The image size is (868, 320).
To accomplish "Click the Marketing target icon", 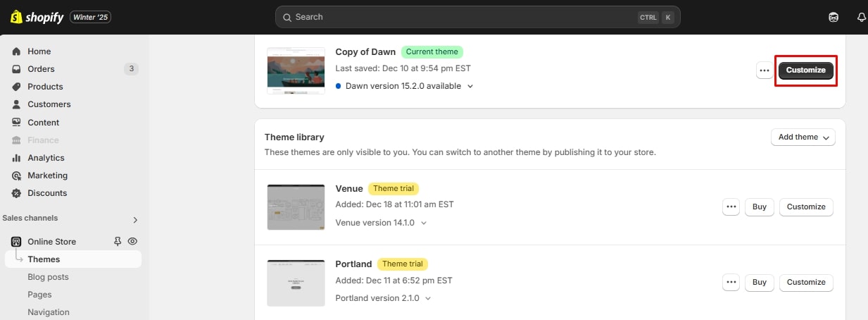I will click(x=16, y=176).
